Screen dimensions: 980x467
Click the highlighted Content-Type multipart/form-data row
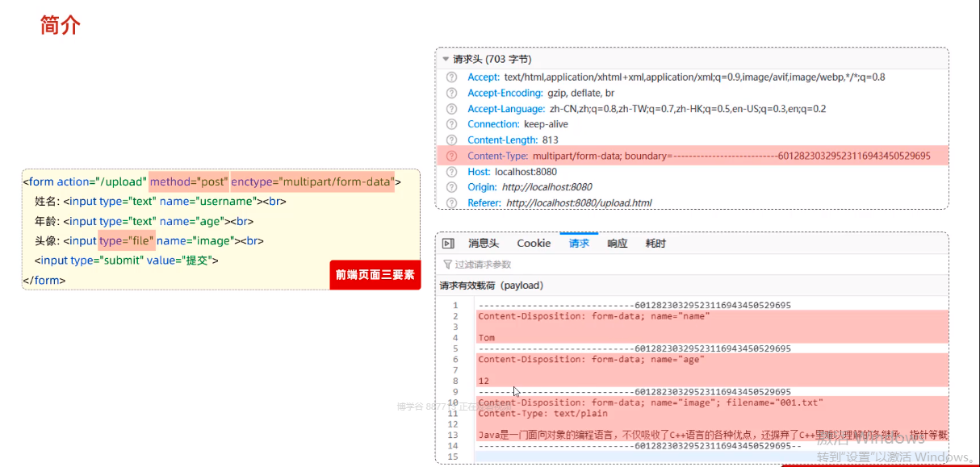[693, 156]
